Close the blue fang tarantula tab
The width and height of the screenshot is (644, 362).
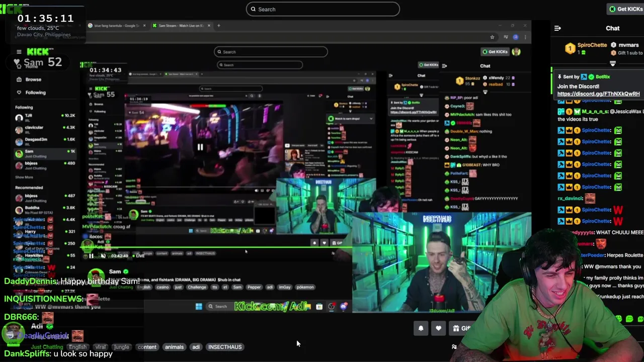144,26
